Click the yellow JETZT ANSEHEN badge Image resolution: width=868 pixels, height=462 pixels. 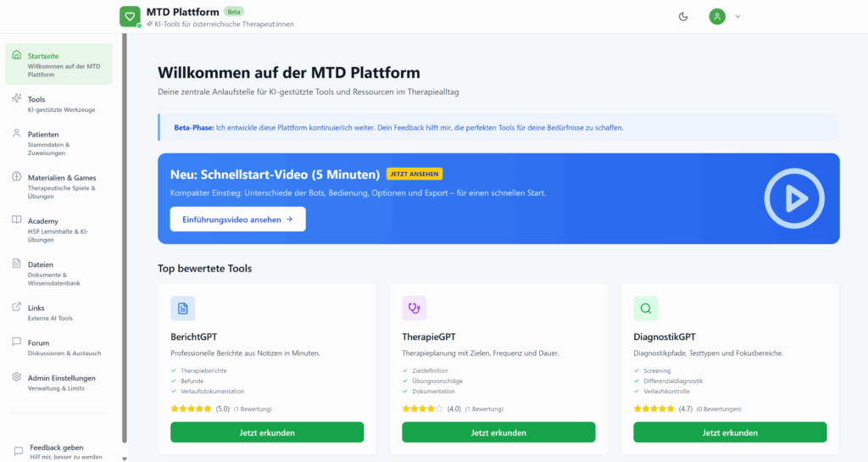415,174
